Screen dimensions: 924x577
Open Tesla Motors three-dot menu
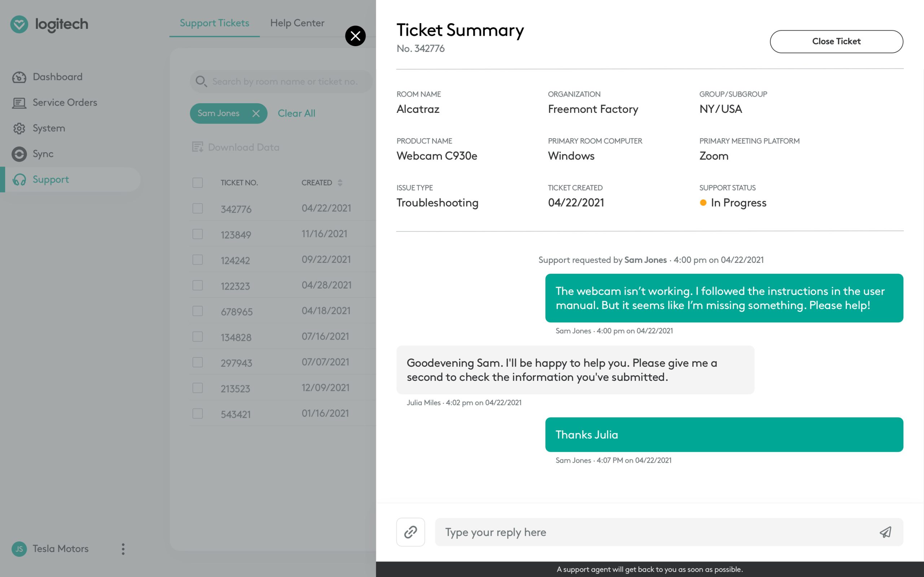tap(123, 549)
